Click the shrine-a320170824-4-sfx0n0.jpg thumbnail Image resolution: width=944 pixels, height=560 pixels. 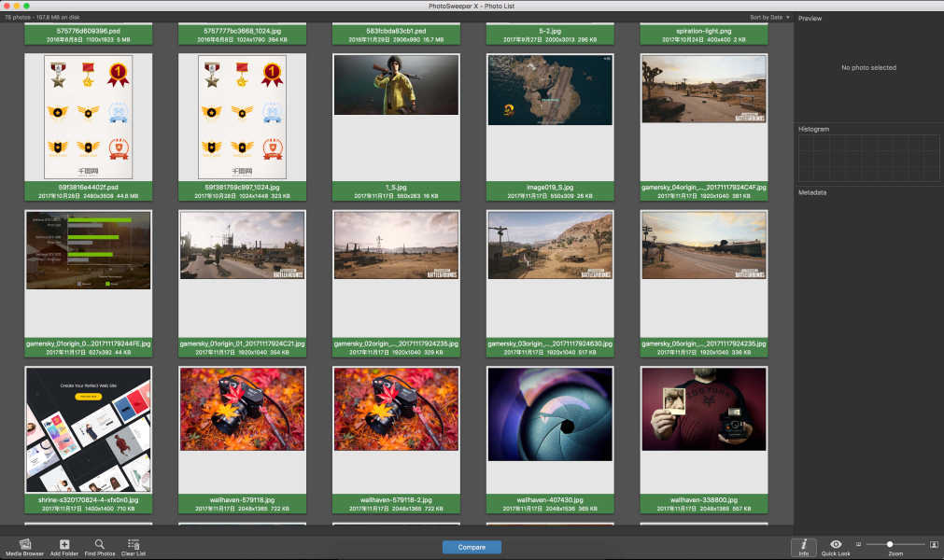[x=89, y=429]
